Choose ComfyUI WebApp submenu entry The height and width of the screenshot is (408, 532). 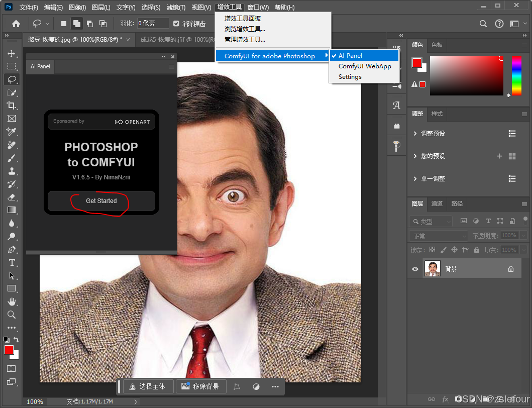click(x=364, y=66)
